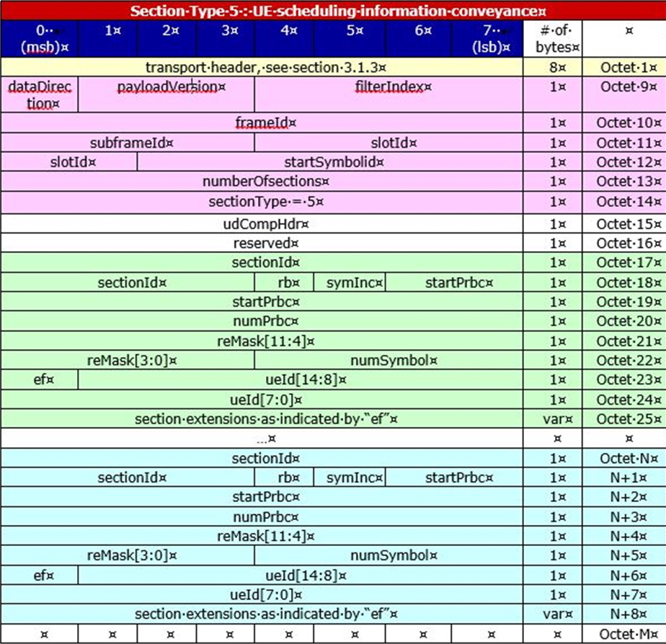Select the subframeId field cell
Screen dimensions: 666x644
coord(131,143)
